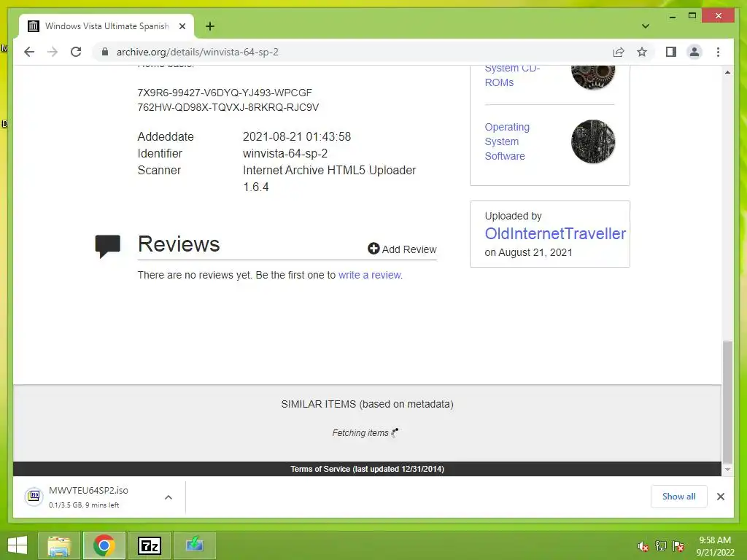Open the Windows Start menu
Screen dimensions: 747x560
click(18, 545)
